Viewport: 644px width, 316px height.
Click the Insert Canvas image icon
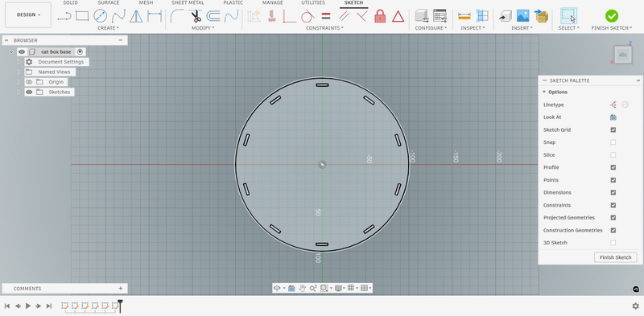pos(522,16)
